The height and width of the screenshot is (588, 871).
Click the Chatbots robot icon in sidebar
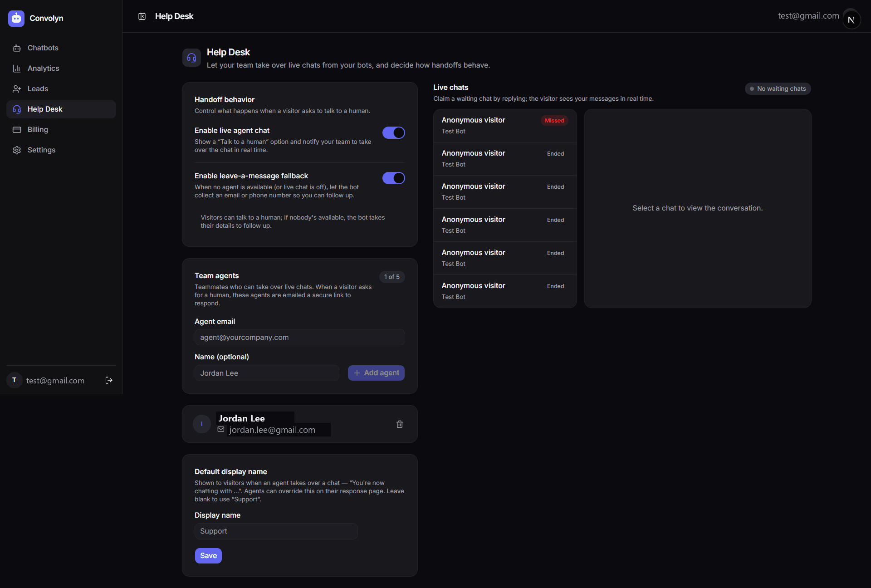coord(17,48)
